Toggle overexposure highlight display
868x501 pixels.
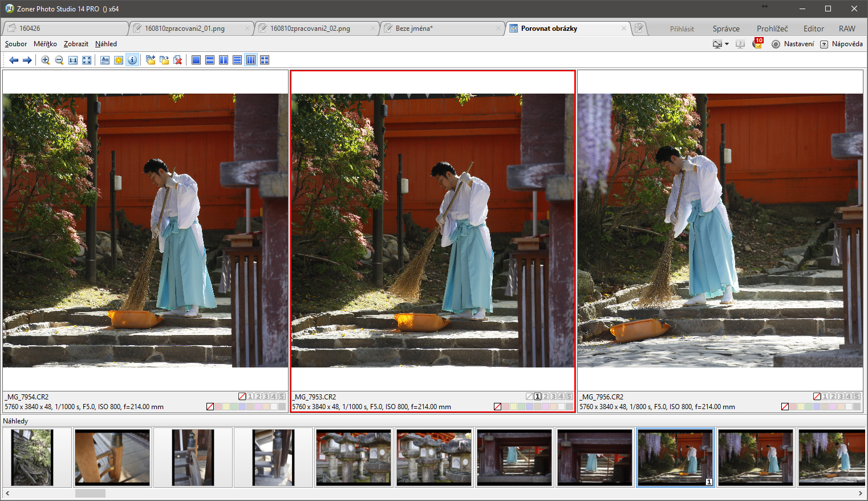[x=119, y=60]
